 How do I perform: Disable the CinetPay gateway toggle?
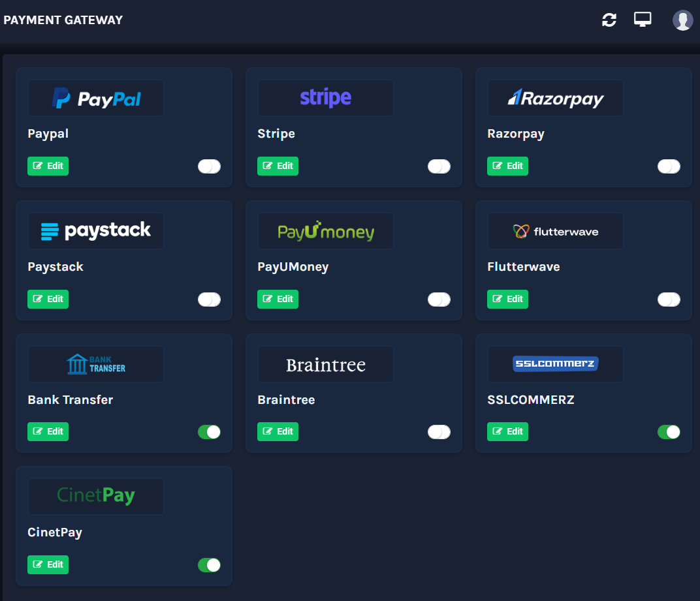pos(209,565)
